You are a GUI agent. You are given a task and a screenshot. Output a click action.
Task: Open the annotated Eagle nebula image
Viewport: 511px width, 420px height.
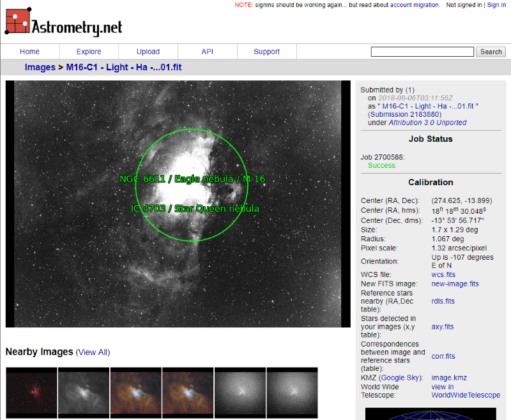(178, 204)
